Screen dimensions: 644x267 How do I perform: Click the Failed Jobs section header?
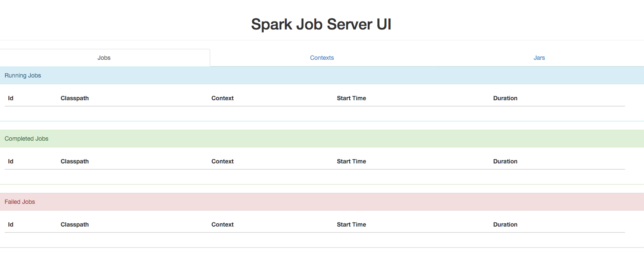[20, 202]
